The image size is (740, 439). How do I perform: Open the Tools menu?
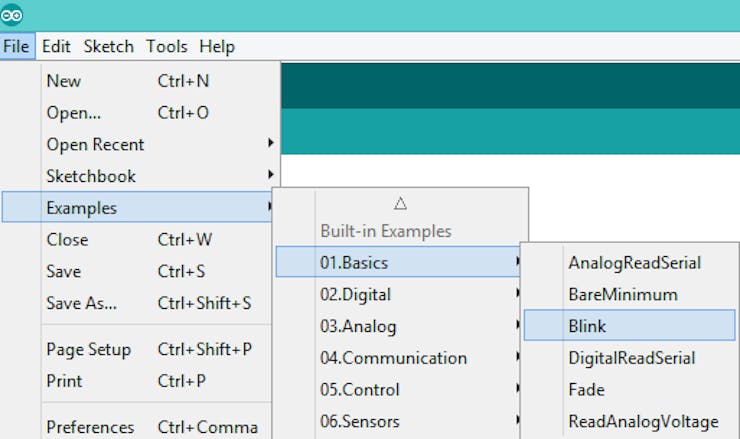166,47
